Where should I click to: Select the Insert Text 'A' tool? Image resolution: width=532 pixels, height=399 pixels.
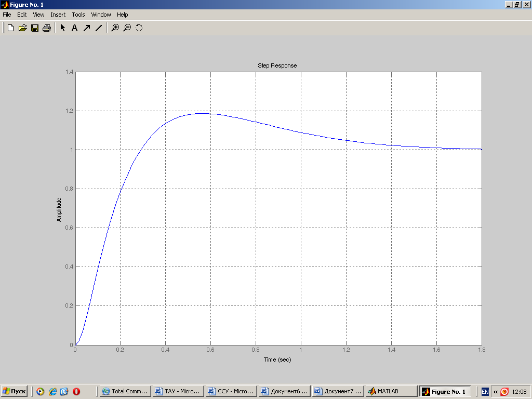(74, 28)
